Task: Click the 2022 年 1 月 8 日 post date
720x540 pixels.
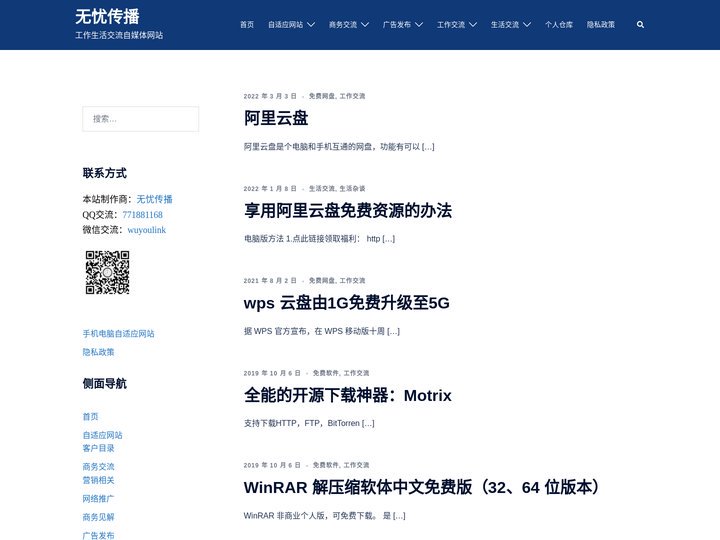Action: 270,188
